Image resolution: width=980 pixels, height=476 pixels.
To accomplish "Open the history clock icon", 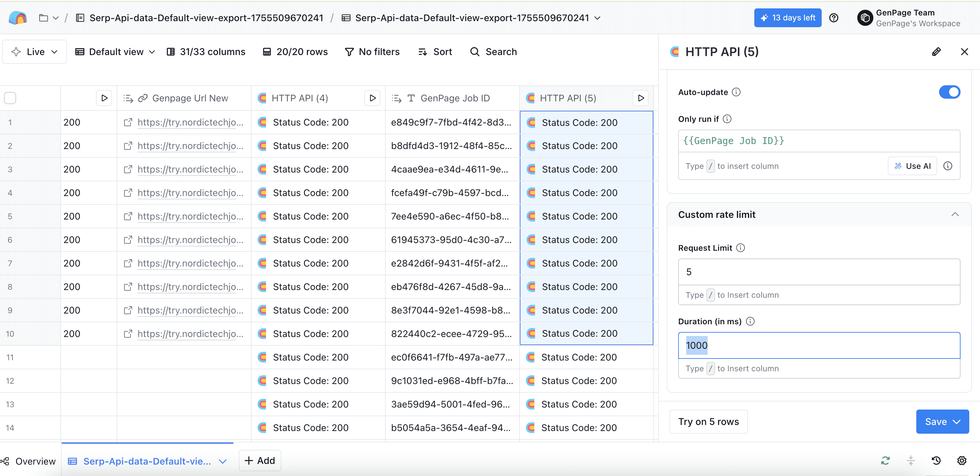I will point(936,461).
